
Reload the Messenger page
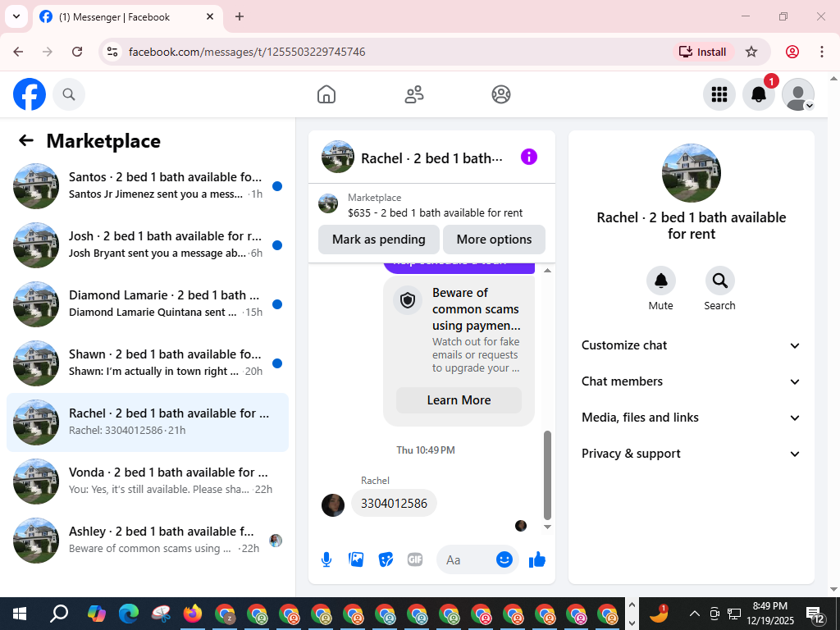77,52
